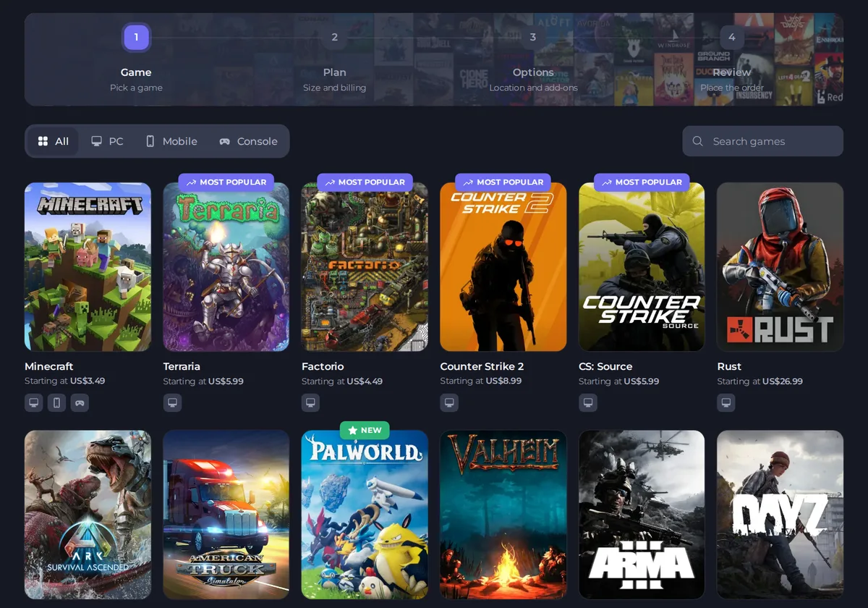This screenshot has width=868, height=608.
Task: Click Rust's Starting at US$26.99 price
Action: point(760,381)
